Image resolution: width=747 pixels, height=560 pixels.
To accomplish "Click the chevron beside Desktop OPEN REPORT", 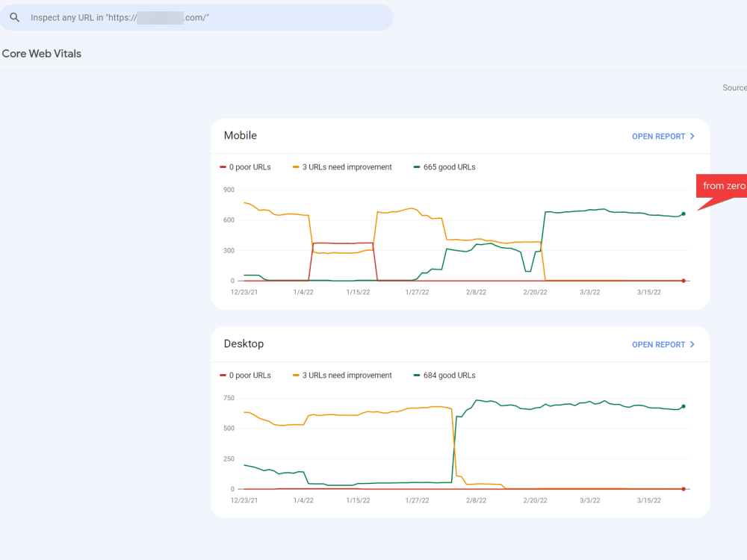I will (x=692, y=344).
